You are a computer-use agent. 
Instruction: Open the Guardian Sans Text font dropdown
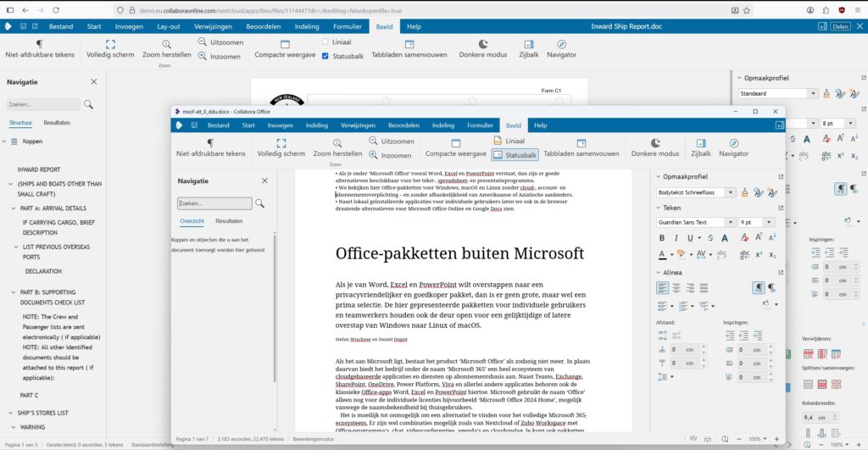click(730, 222)
